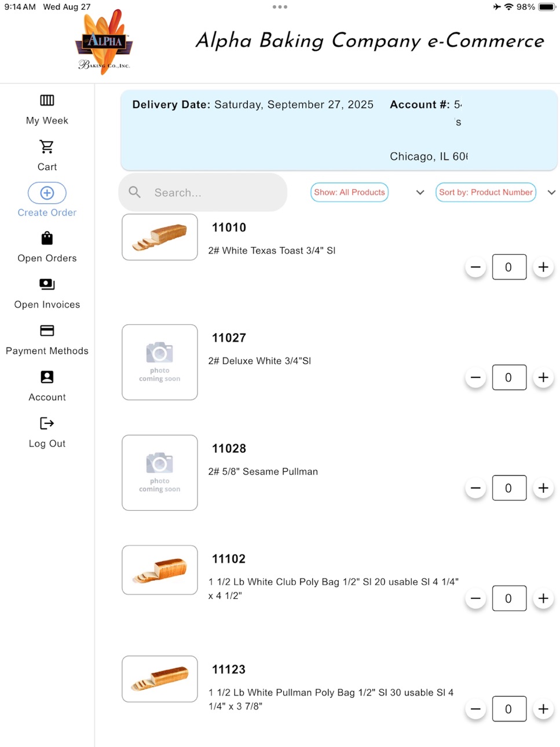Open Sort by: Product Number selector
This screenshot has height=747, width=560.
486,192
